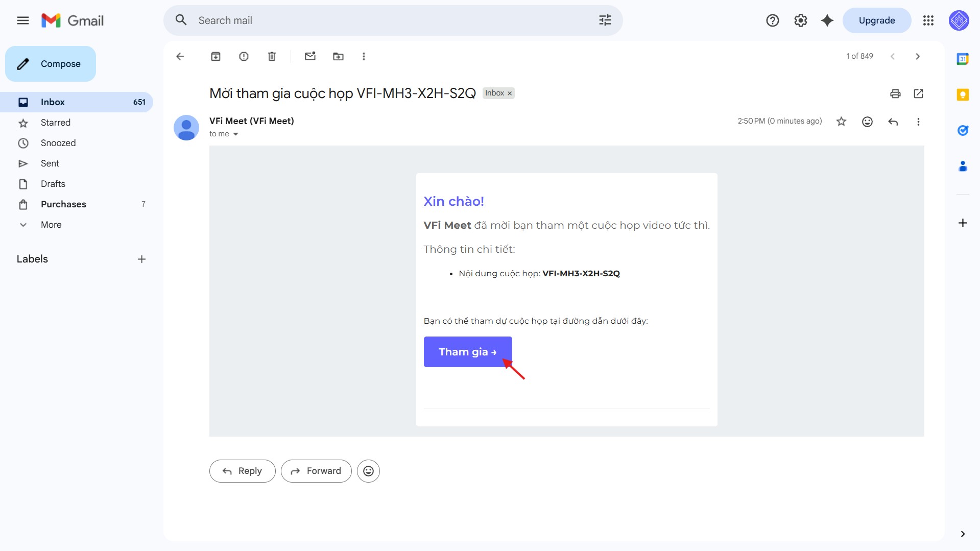Open the Gemini sparkle icon
The image size is (980, 551).
tap(827, 20)
